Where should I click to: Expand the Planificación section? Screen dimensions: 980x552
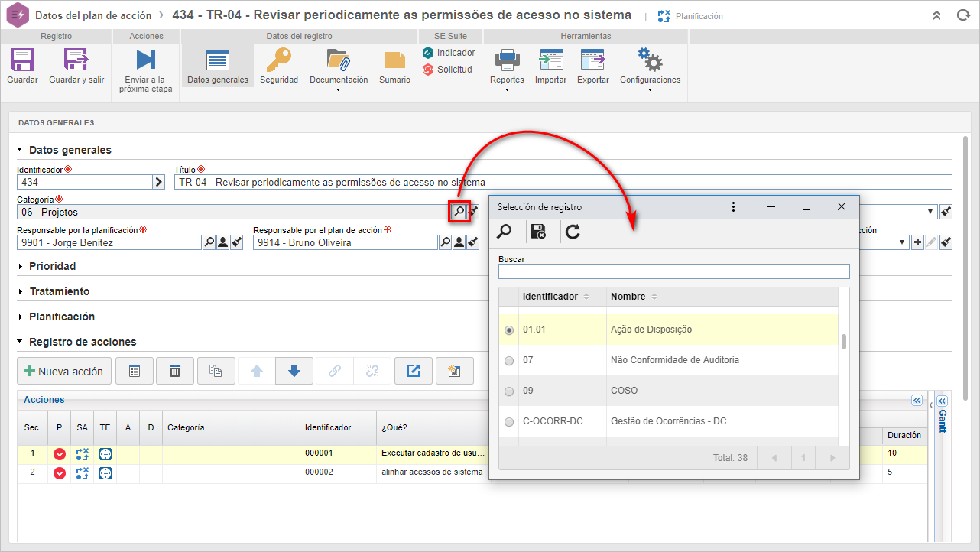(20, 317)
